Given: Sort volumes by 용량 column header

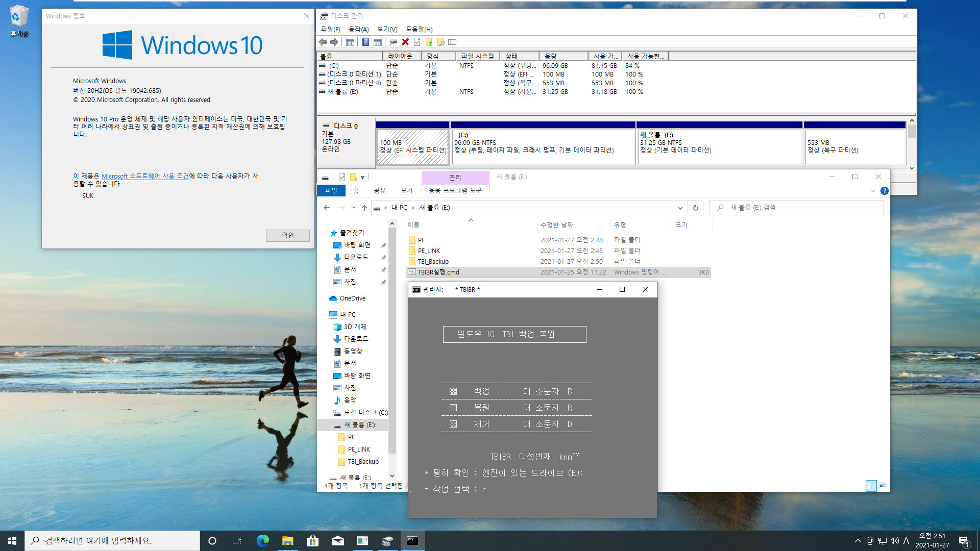Looking at the screenshot, I should (x=563, y=56).
